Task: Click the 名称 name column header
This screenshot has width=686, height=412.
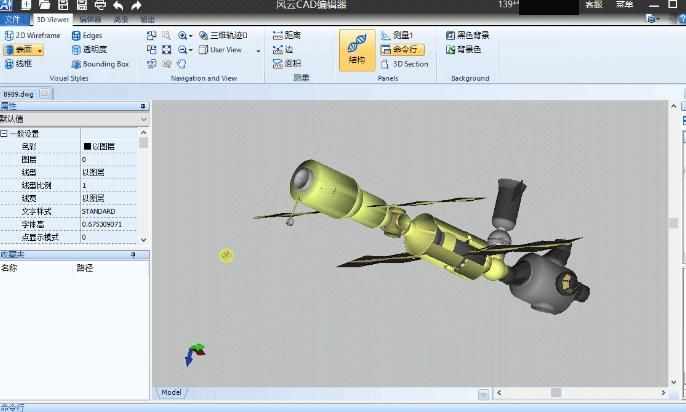Action: coord(9,268)
